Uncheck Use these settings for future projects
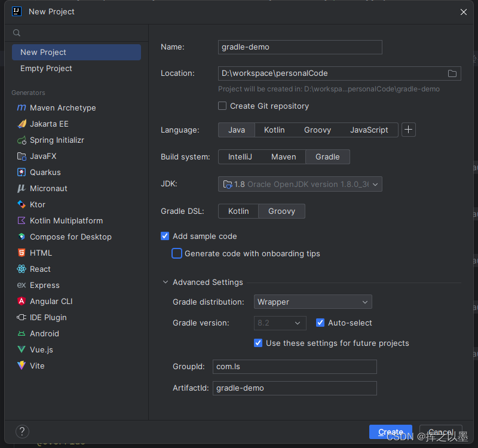478x448 pixels. (258, 343)
